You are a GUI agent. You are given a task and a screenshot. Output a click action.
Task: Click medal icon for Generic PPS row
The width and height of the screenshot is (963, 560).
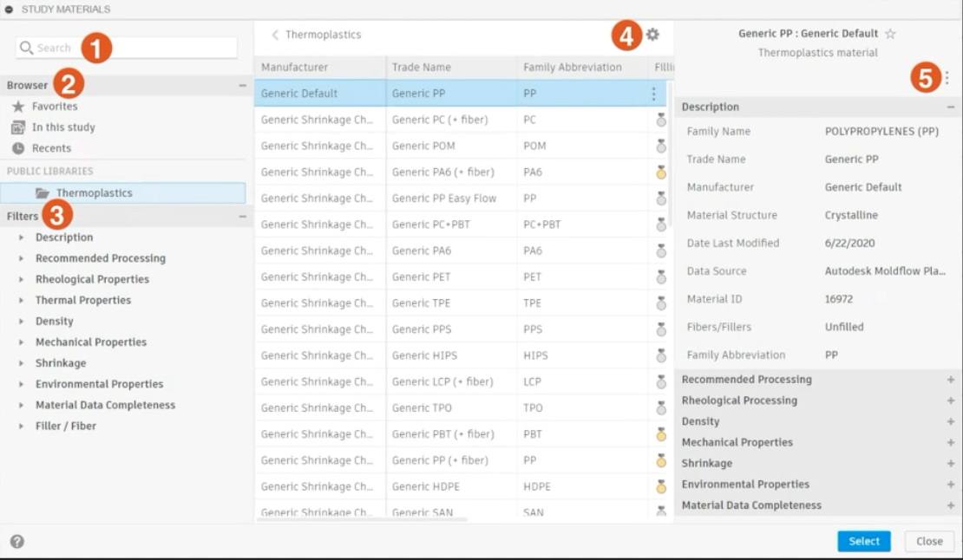(661, 329)
